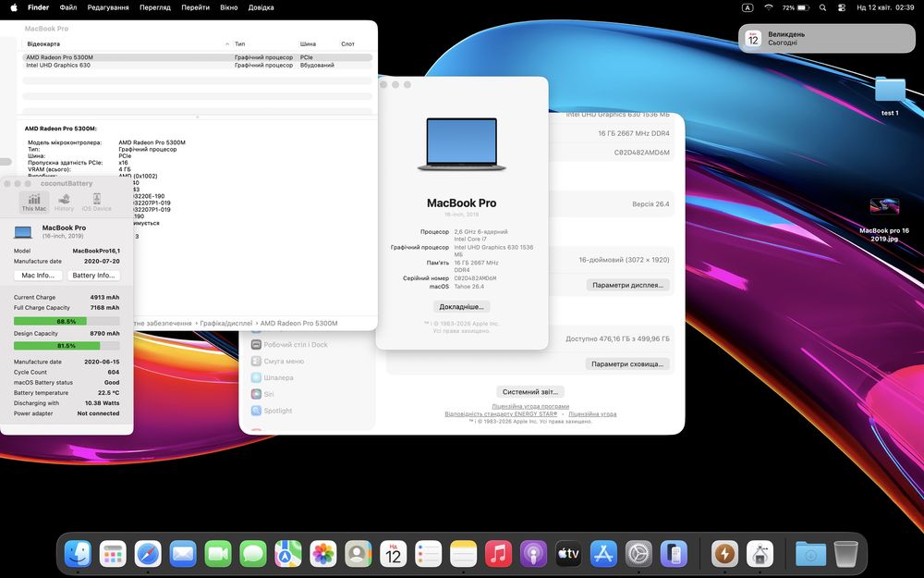Open Параметри сховища... in Settings window
The image size is (924, 578).
coord(627,363)
